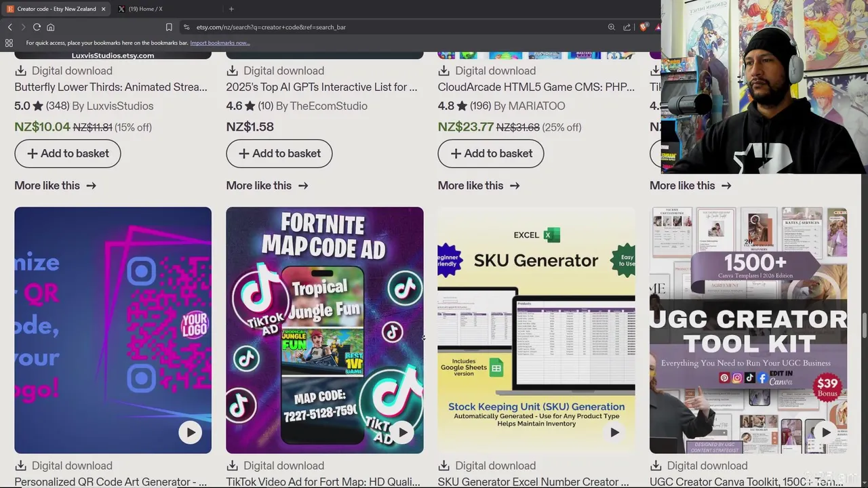Viewport: 868px width, 488px height.
Task: Open site settings icon in address bar
Action: 186,27
